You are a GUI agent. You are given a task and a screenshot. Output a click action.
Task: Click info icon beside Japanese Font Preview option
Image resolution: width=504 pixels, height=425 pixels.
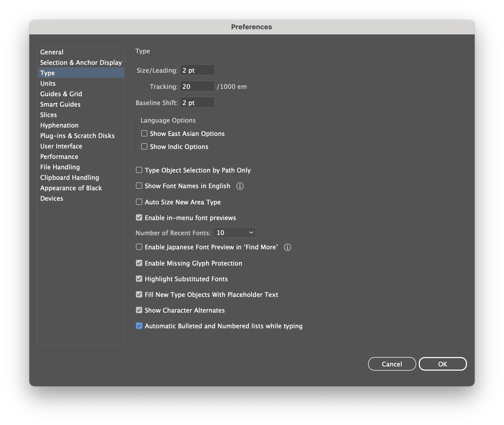(x=287, y=247)
